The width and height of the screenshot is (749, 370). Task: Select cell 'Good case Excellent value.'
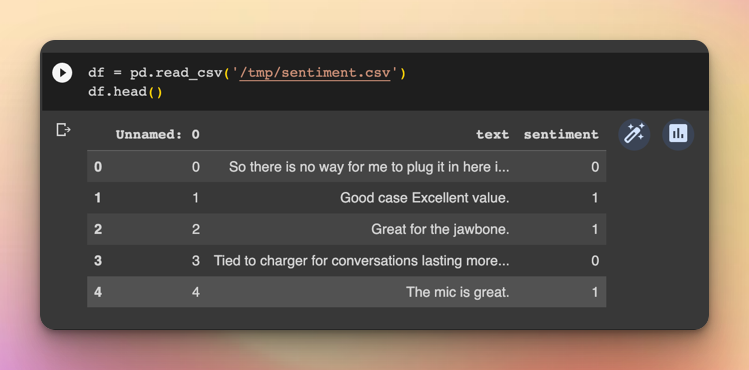click(425, 198)
